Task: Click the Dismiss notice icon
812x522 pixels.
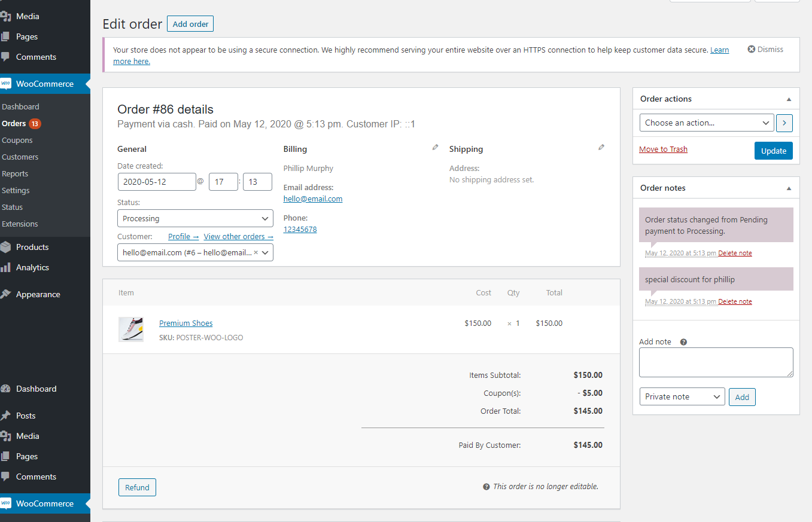Action: coord(752,50)
